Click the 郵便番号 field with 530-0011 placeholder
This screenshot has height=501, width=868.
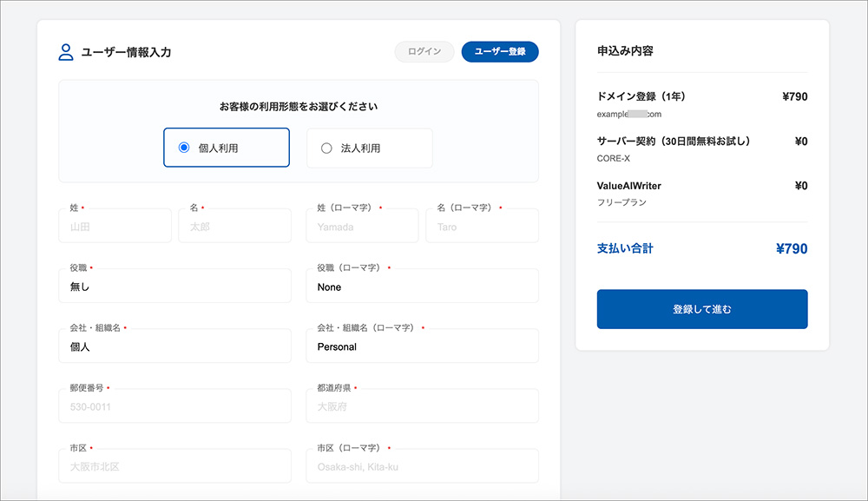(174, 405)
